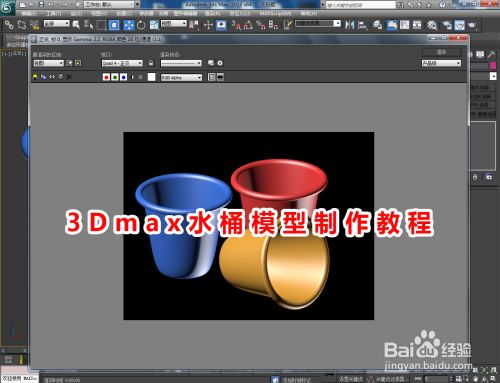Image resolution: width=500 pixels, height=383 pixels.
Task: Click the Print Image icon
Action: tap(61, 77)
